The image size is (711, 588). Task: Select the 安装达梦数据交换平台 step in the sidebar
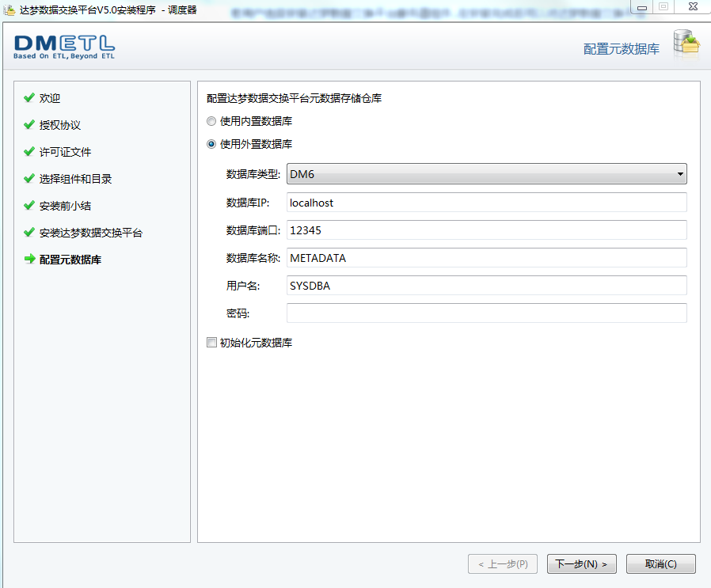(x=91, y=233)
